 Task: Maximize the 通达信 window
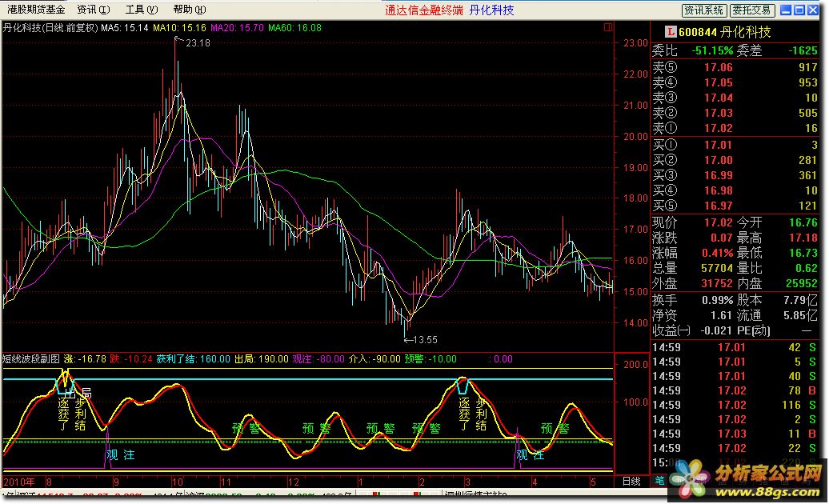tap(799, 10)
